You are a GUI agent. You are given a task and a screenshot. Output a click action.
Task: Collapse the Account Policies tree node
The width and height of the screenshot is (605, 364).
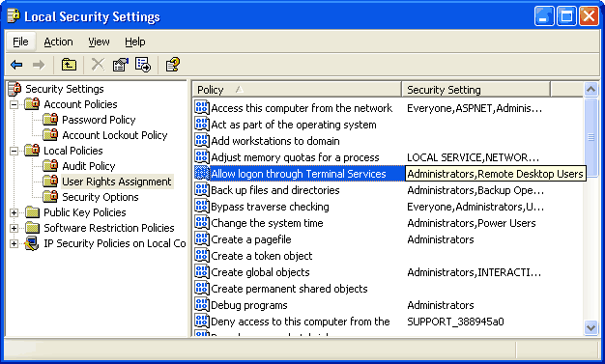coord(14,104)
